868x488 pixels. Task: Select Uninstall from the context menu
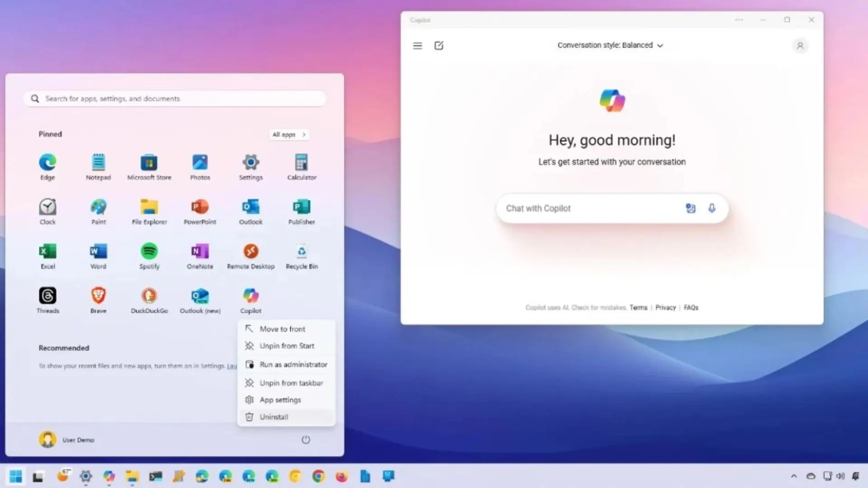pos(274,417)
